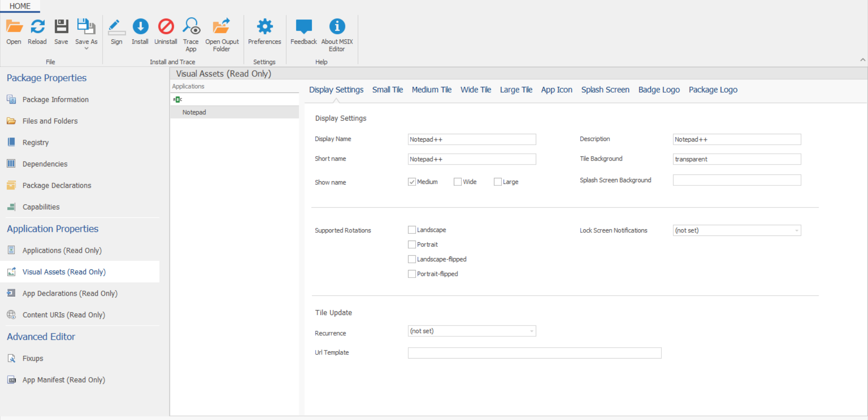Start Trace App from the ribbon
Screen dimensions: 868x420
[191, 26]
